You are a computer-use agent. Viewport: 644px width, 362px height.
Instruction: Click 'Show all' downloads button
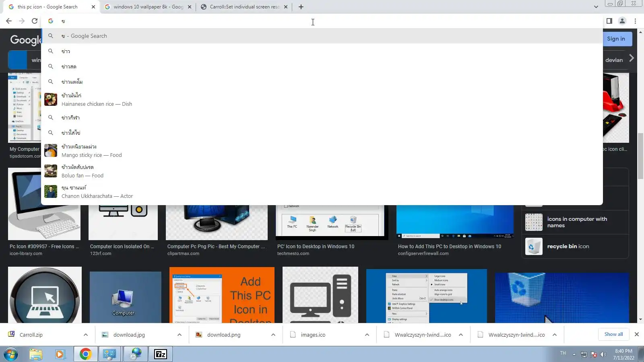point(613,334)
